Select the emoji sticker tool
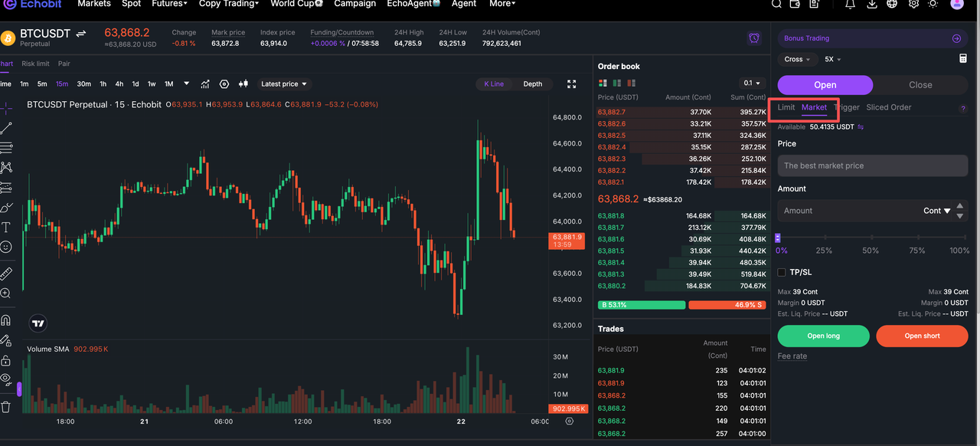This screenshot has width=980, height=446. 6,247
